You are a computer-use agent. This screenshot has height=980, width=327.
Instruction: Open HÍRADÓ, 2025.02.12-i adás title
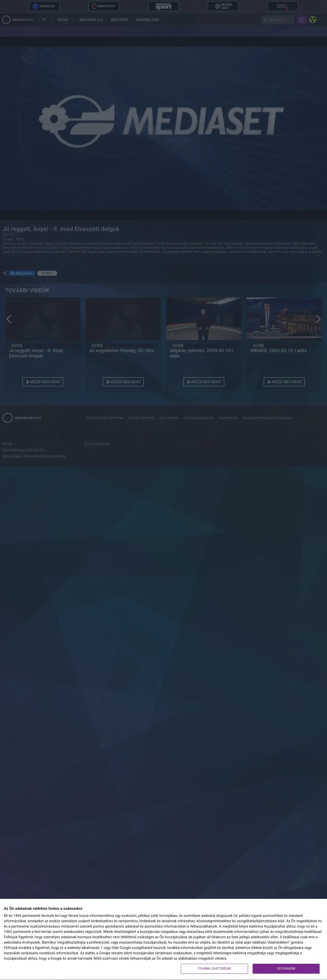pyautogui.click(x=278, y=350)
